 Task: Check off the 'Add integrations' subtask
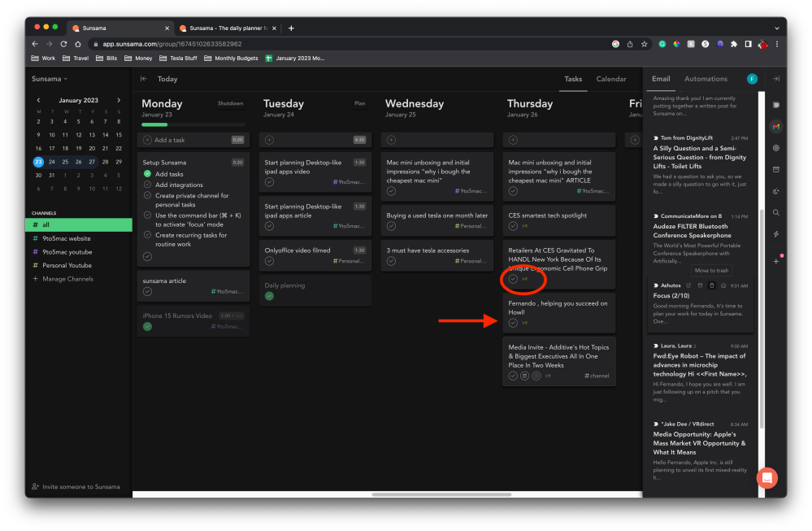point(148,185)
